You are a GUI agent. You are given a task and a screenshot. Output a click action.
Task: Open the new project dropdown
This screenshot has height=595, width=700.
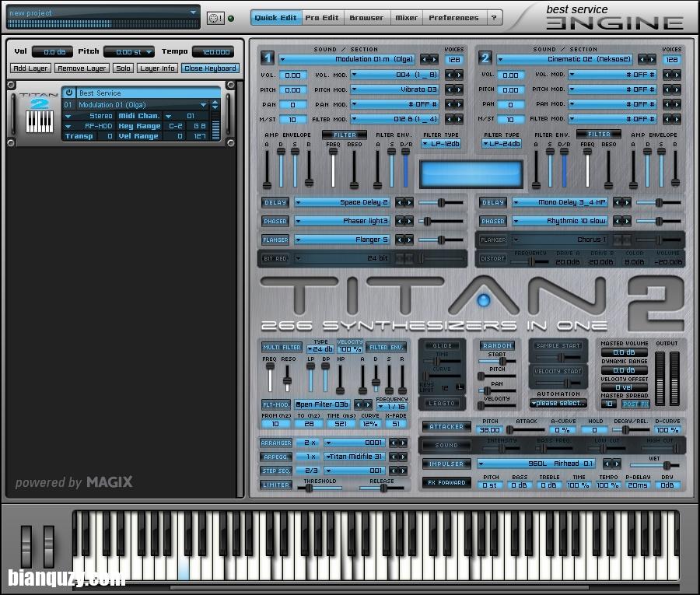[193, 12]
